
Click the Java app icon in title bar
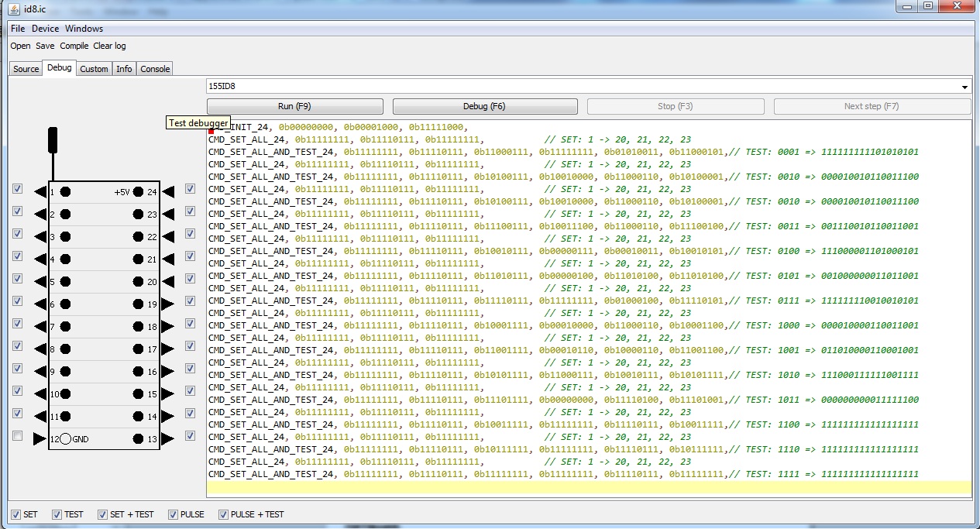click(15, 8)
